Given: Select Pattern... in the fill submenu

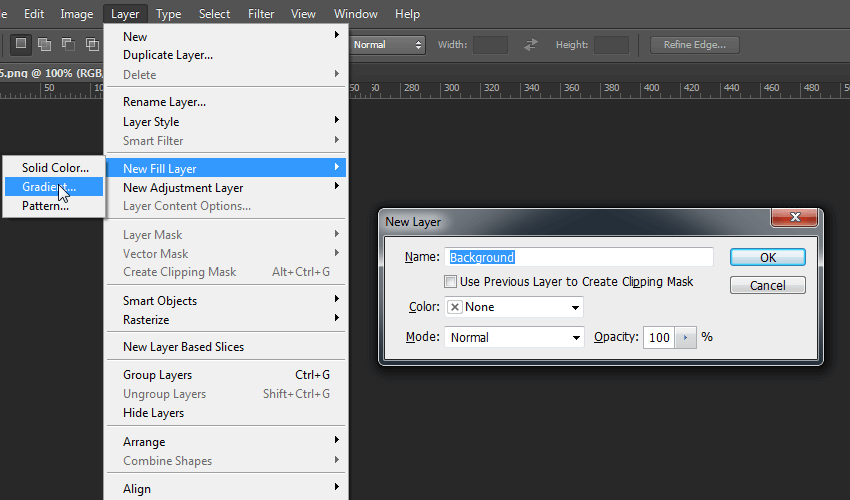Looking at the screenshot, I should (x=45, y=206).
